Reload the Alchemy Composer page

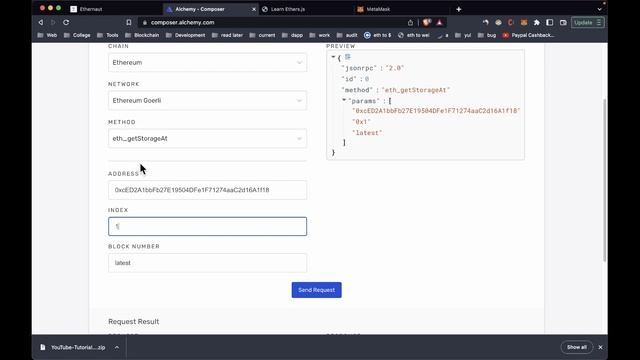tap(66, 22)
